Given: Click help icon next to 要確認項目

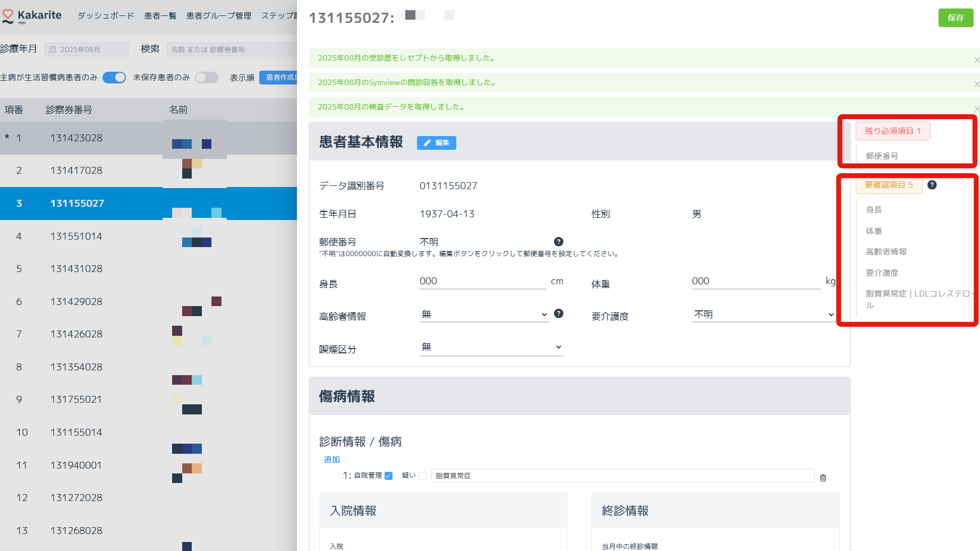Looking at the screenshot, I should (932, 185).
